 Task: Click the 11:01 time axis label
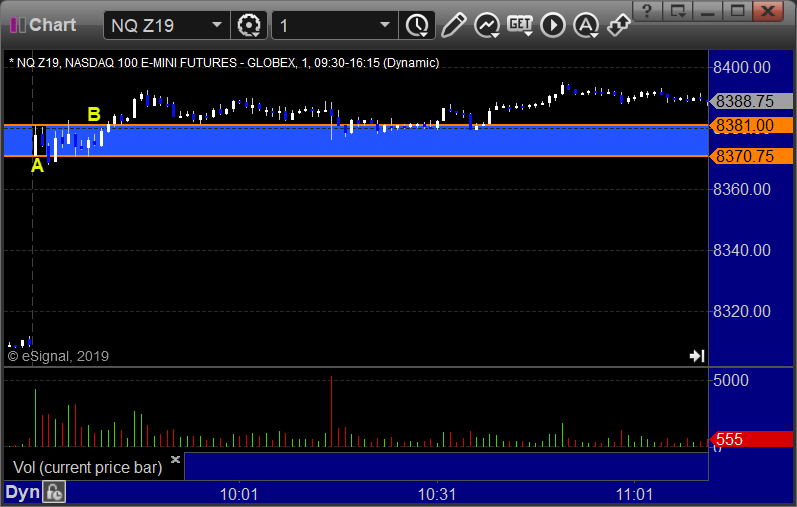coord(635,494)
